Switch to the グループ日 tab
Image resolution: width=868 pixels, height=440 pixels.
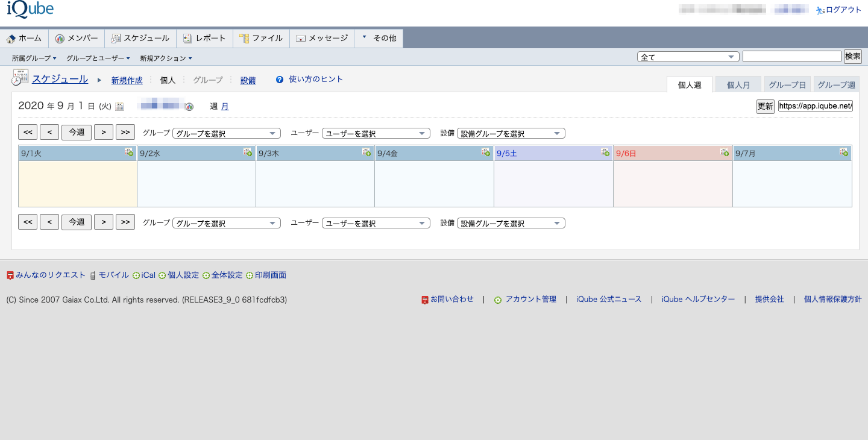point(787,85)
